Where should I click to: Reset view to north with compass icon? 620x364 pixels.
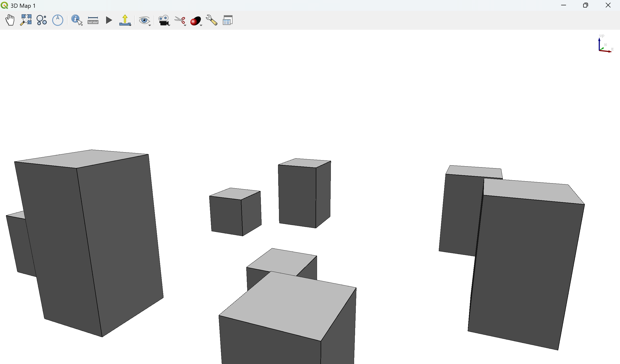pos(58,20)
